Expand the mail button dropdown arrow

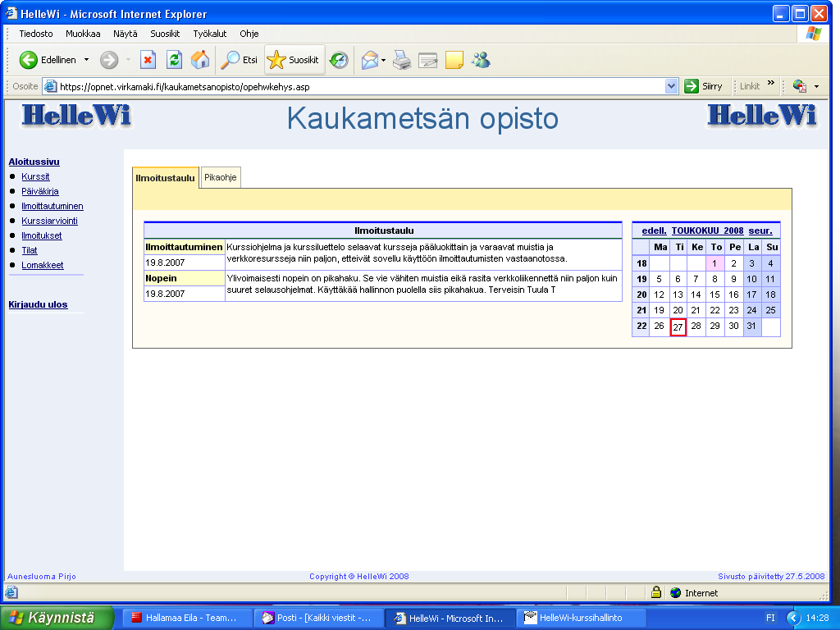(384, 60)
